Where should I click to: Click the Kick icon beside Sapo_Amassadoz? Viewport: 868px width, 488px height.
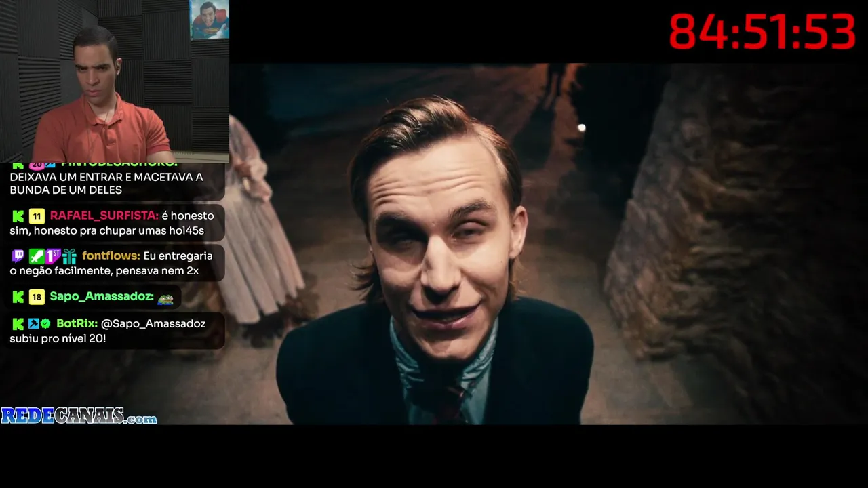[x=18, y=297]
